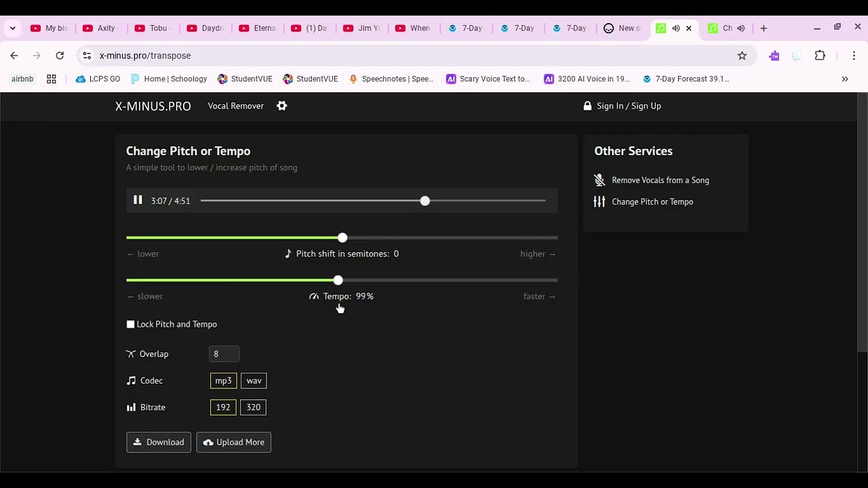Screen dimensions: 868x488
Task: Open a new browser tab
Action: (764, 28)
